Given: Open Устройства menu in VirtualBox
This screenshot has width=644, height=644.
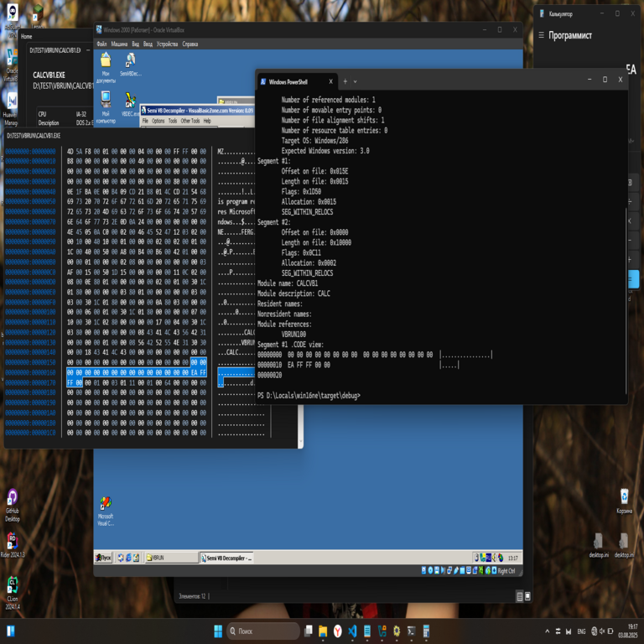Looking at the screenshot, I should pos(167,44).
